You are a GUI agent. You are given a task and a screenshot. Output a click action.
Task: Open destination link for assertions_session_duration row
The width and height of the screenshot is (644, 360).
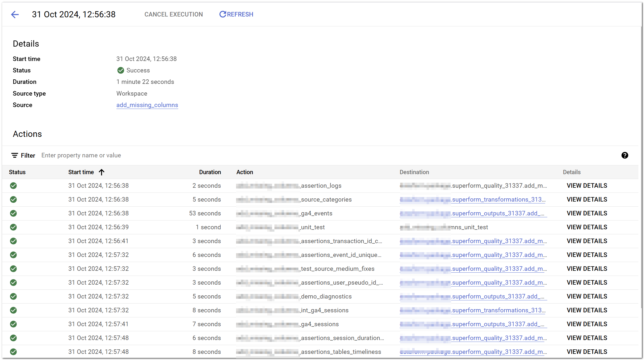point(473,338)
